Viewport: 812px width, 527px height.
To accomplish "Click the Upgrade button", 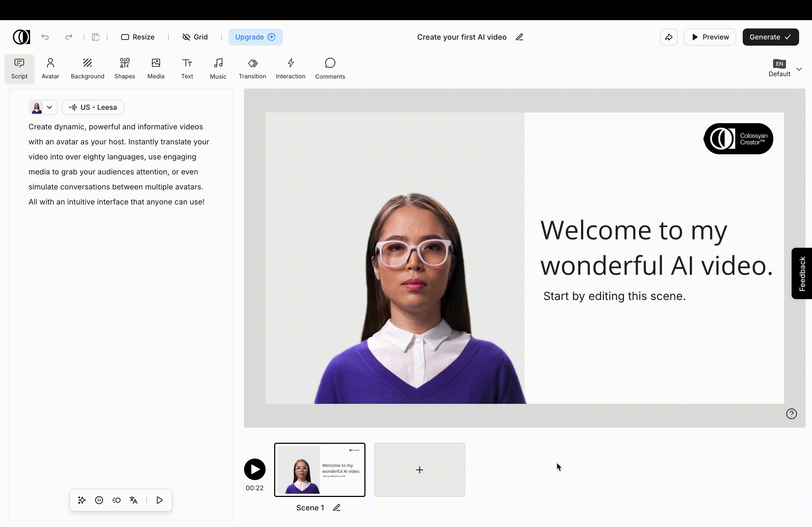I will 255,37.
